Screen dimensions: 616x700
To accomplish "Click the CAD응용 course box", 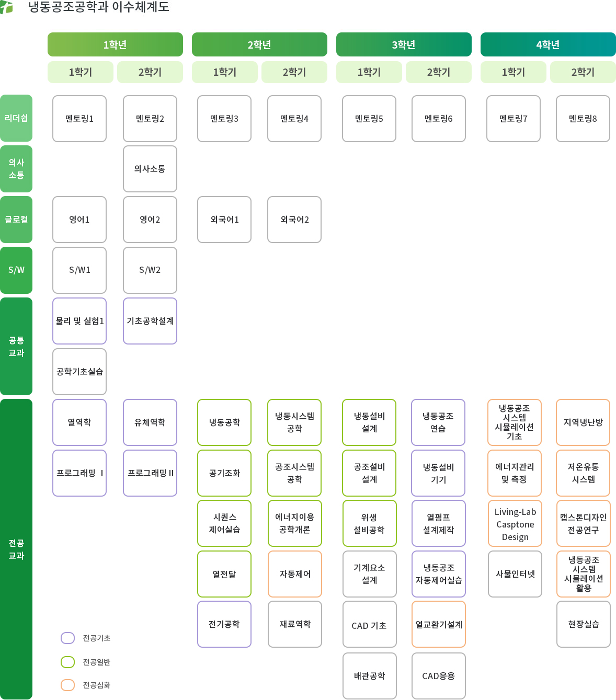I will 438,675.
